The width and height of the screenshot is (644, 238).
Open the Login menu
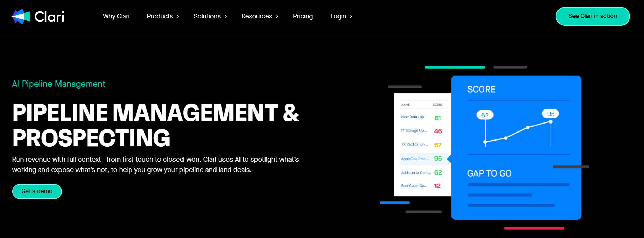coord(338,16)
